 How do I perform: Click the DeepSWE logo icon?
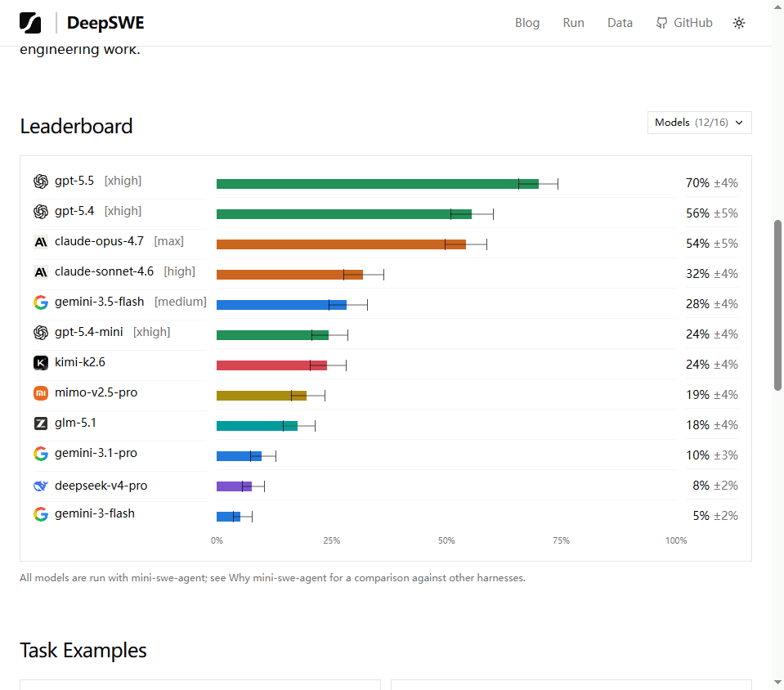point(30,23)
